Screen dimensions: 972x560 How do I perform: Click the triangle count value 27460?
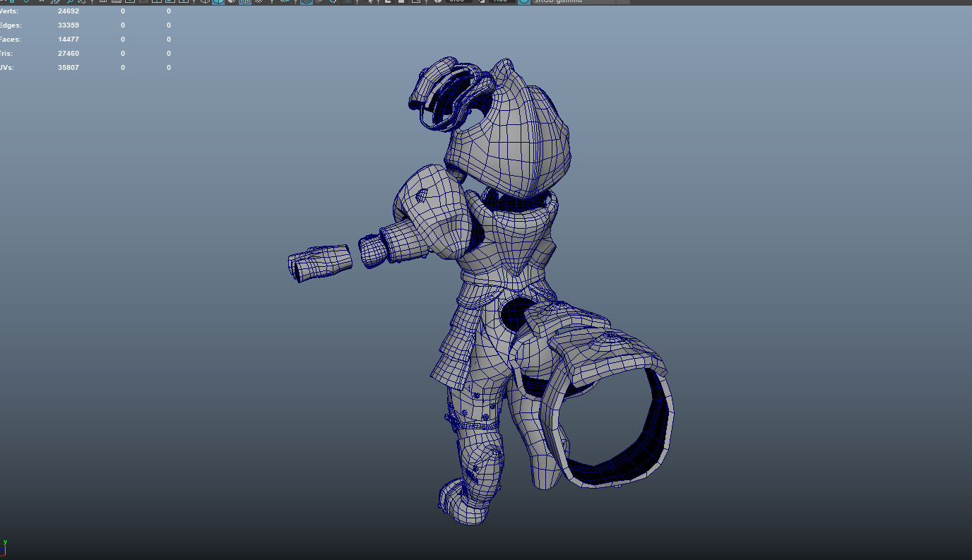[69, 54]
